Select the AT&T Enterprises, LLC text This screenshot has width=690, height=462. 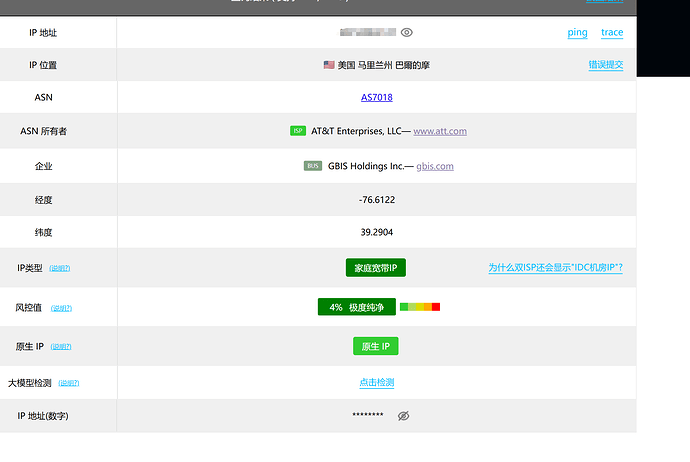coord(356,131)
